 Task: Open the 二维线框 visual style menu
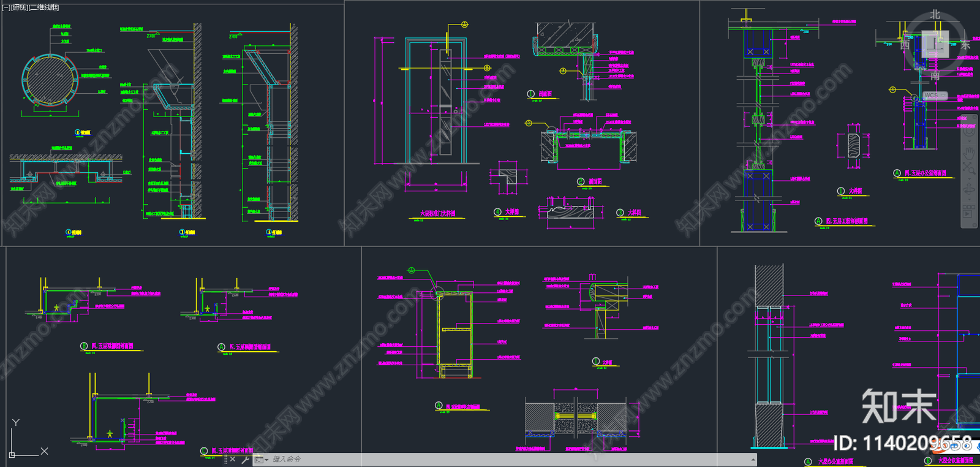pyautogui.click(x=45, y=7)
